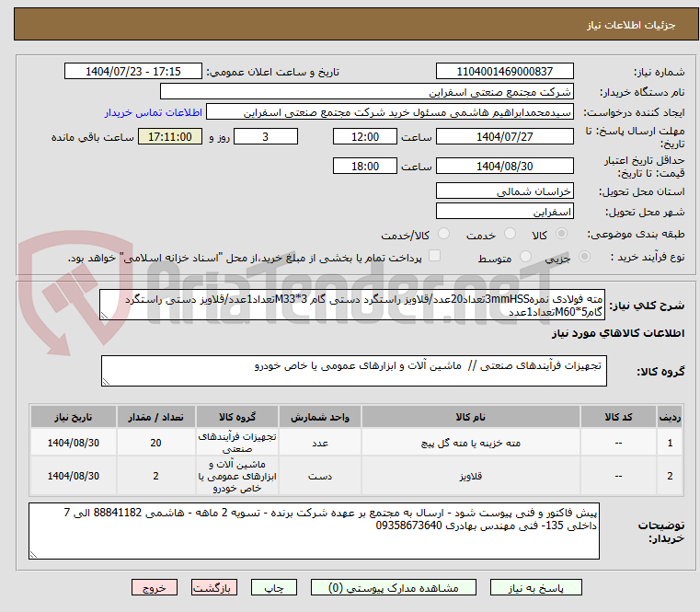Click the goods group textarea
700x612 pixels.
(x=354, y=371)
